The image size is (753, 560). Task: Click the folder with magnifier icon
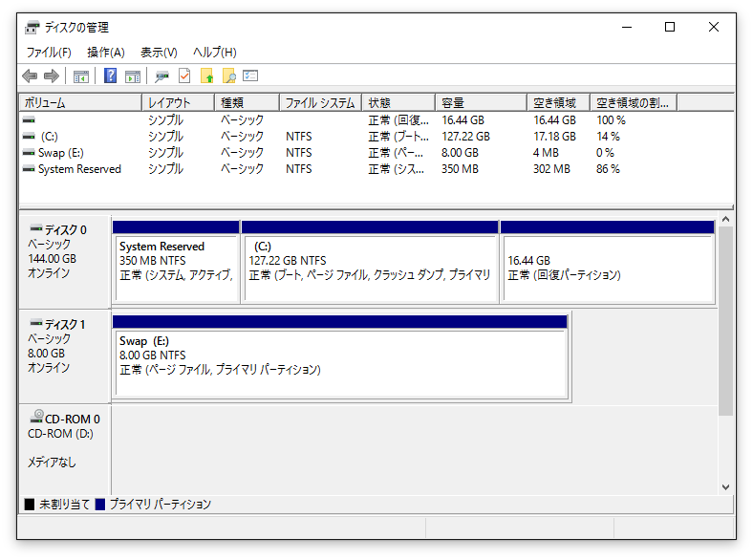click(x=229, y=75)
